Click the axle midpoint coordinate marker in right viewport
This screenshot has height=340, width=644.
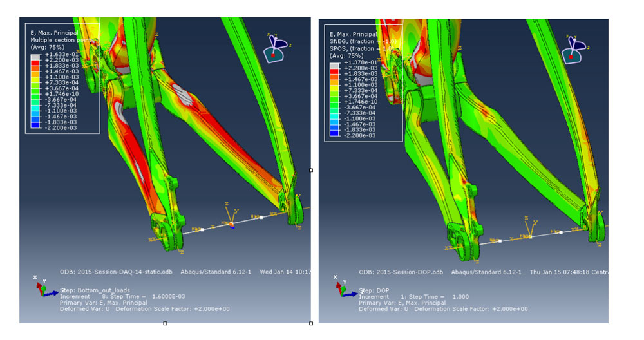(531, 236)
